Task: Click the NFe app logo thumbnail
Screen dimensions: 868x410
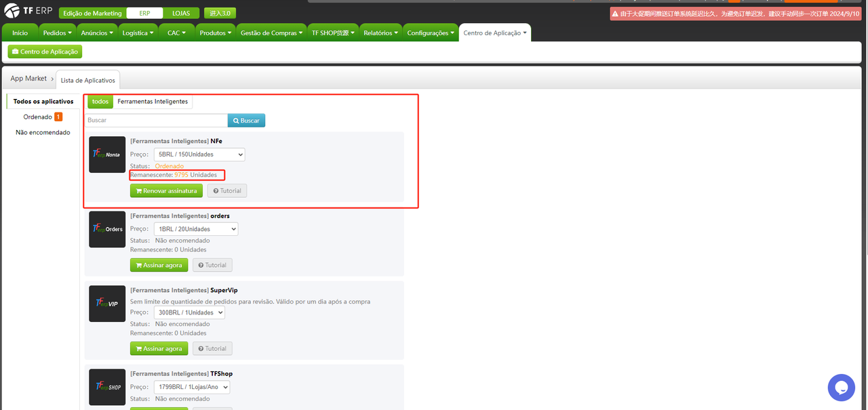Action: [x=106, y=154]
